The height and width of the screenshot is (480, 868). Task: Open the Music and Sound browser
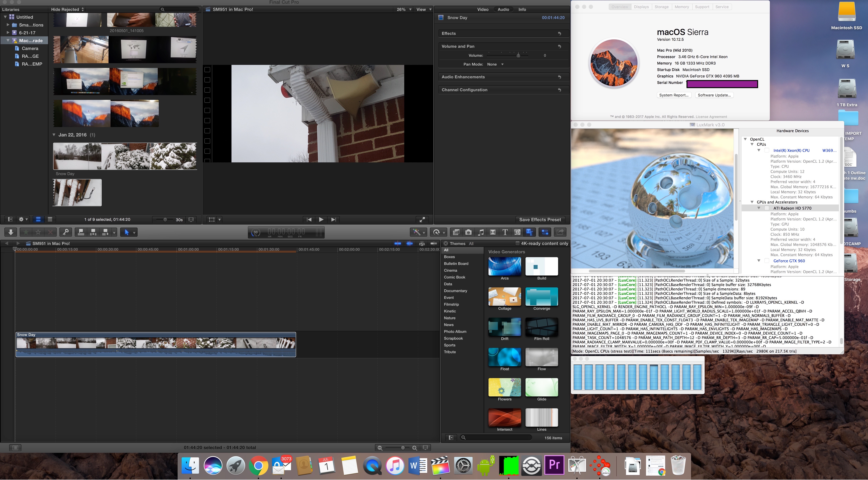tap(481, 232)
